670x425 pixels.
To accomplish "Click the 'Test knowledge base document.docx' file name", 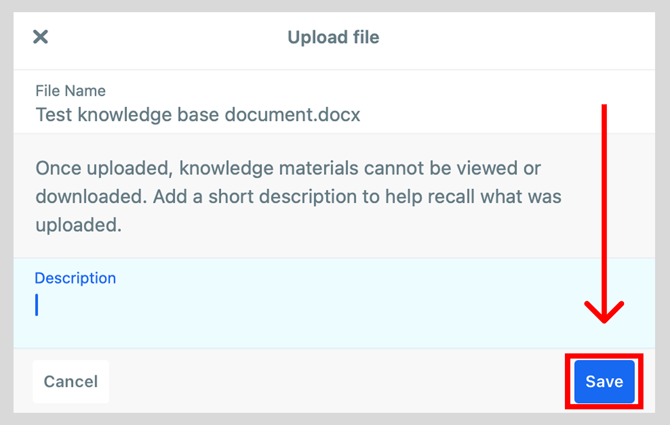I will click(198, 114).
